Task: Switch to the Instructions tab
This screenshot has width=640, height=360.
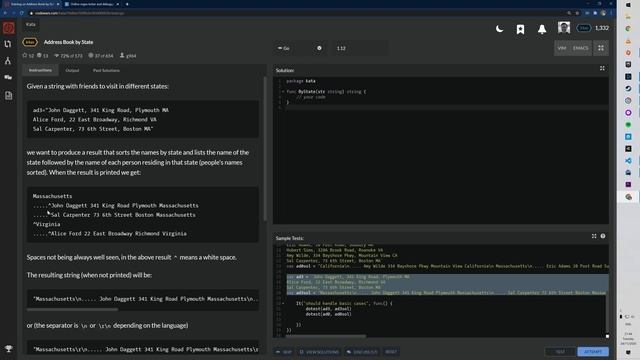Action: pyautogui.click(x=40, y=70)
